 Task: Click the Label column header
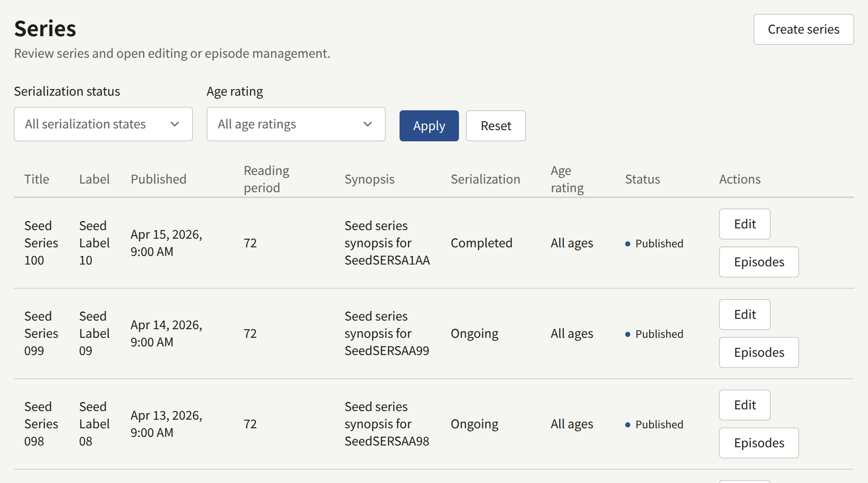(94, 179)
